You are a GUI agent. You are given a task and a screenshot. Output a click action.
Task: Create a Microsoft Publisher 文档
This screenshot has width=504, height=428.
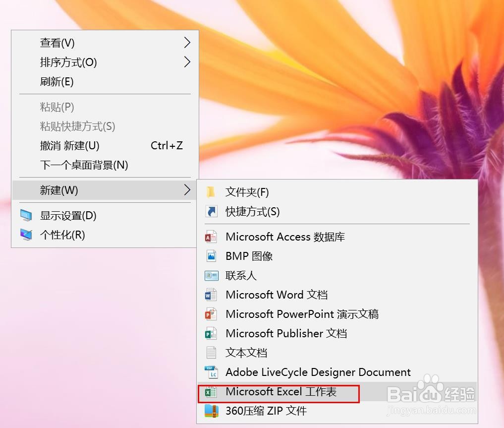(337, 333)
